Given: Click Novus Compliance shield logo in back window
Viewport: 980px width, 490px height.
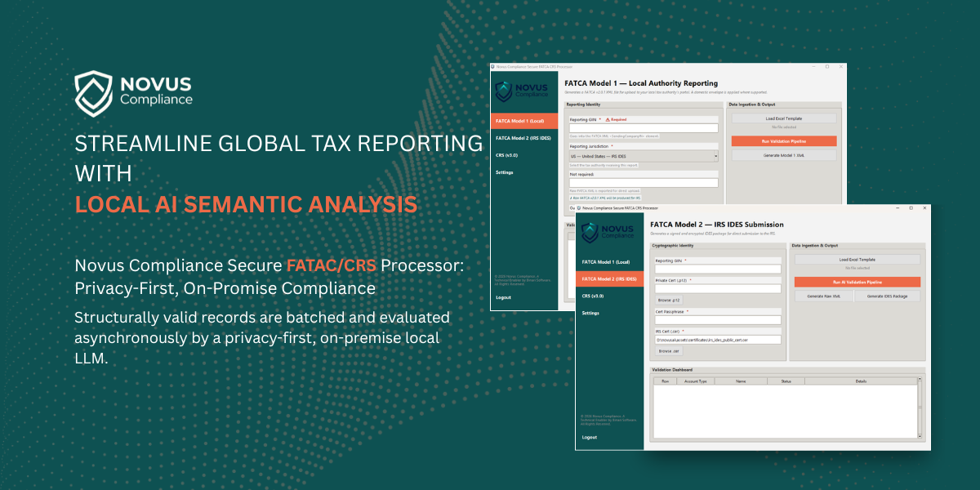Looking at the screenshot, I should (503, 91).
